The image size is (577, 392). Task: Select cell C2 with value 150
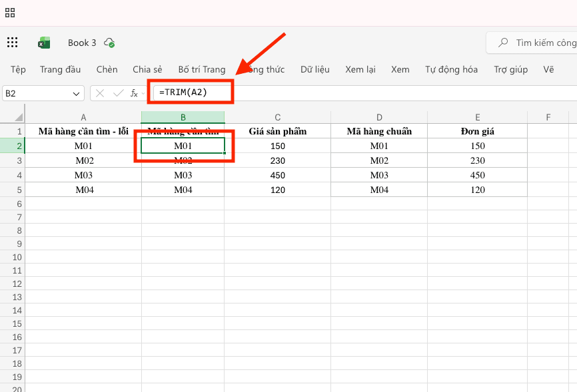point(278,146)
